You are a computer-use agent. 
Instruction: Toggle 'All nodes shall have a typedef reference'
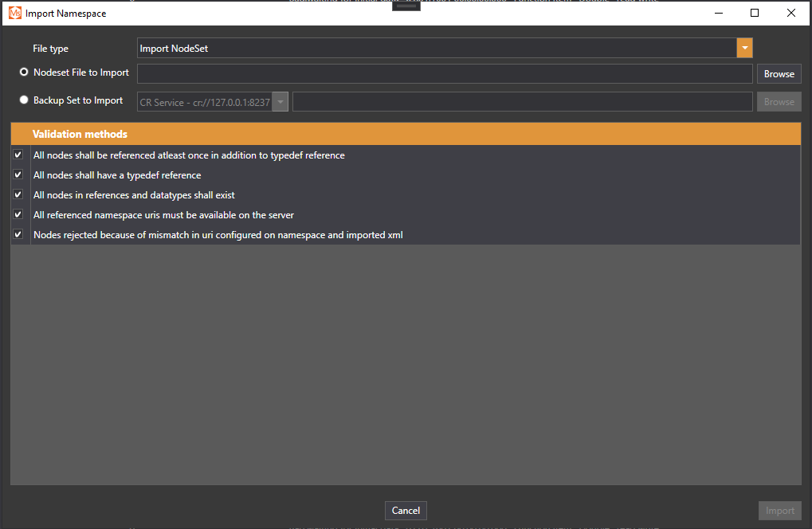click(18, 175)
